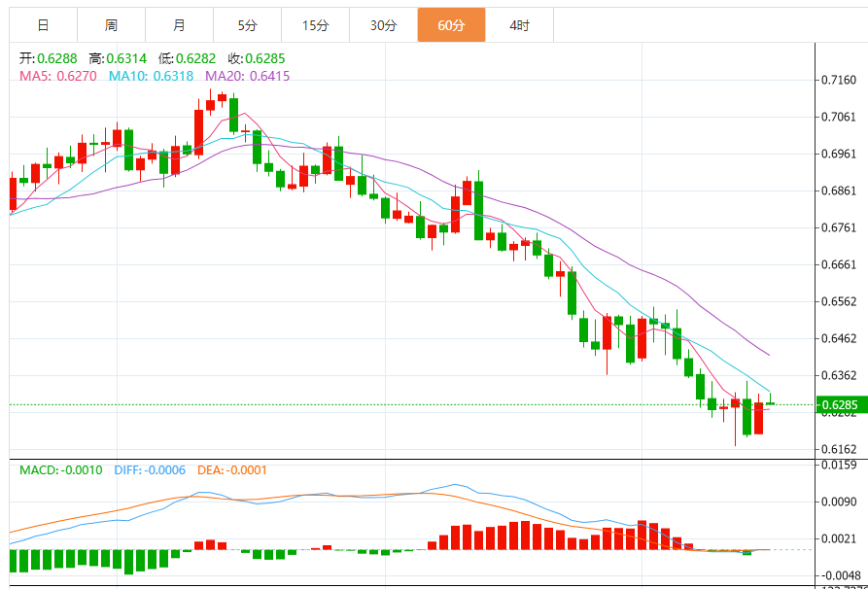Click the 0.6162 price axis label
This screenshot has height=589, width=868.
pos(839,449)
